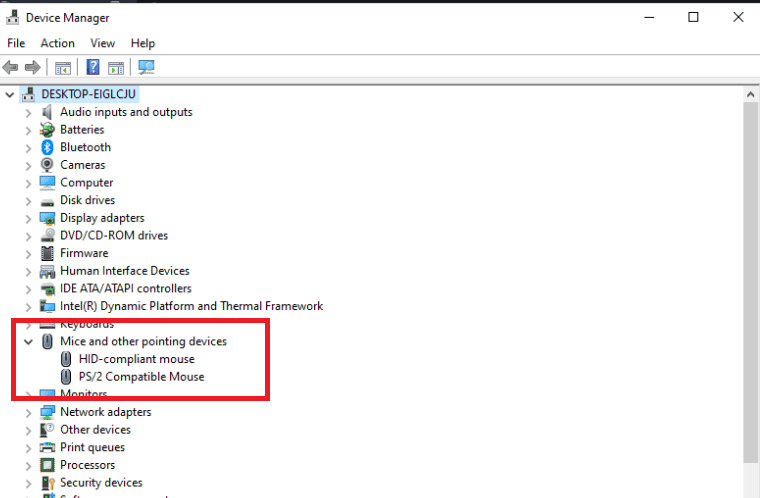This screenshot has height=498, width=760.
Task: Click the Intel Dynamic Platform folder icon
Action: pos(47,306)
